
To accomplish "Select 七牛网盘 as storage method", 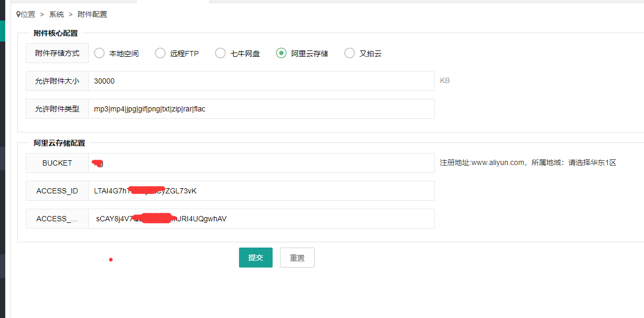I will (x=221, y=53).
